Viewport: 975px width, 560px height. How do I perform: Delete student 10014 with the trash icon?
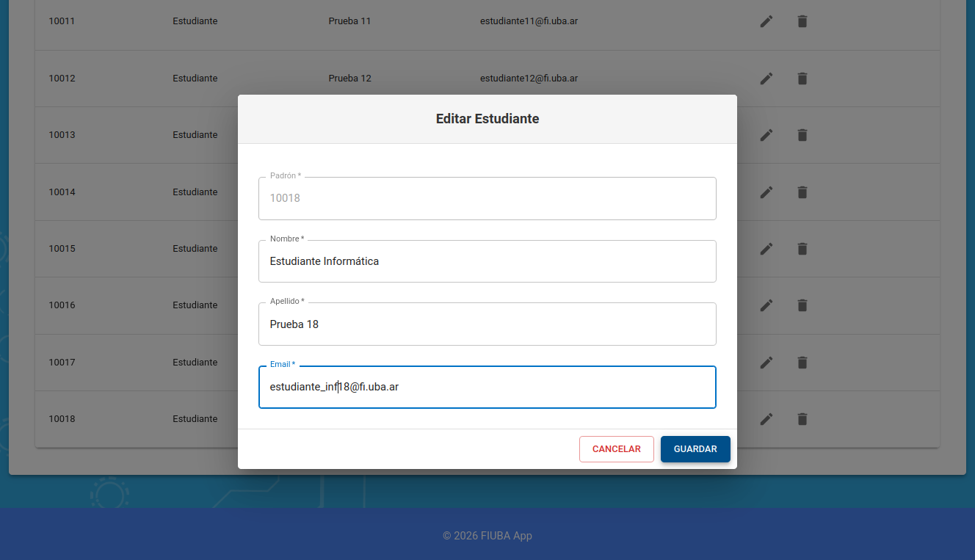(802, 192)
